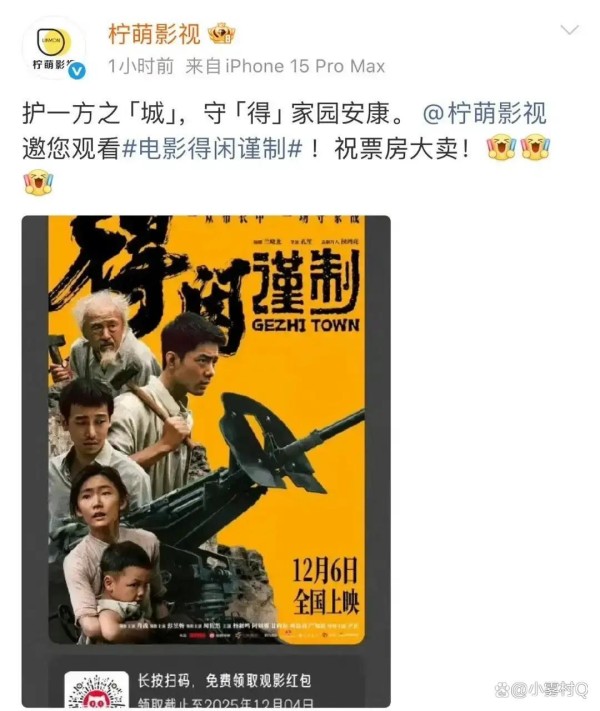Open the crown membership badge icon
The image size is (600, 711).
221,34
